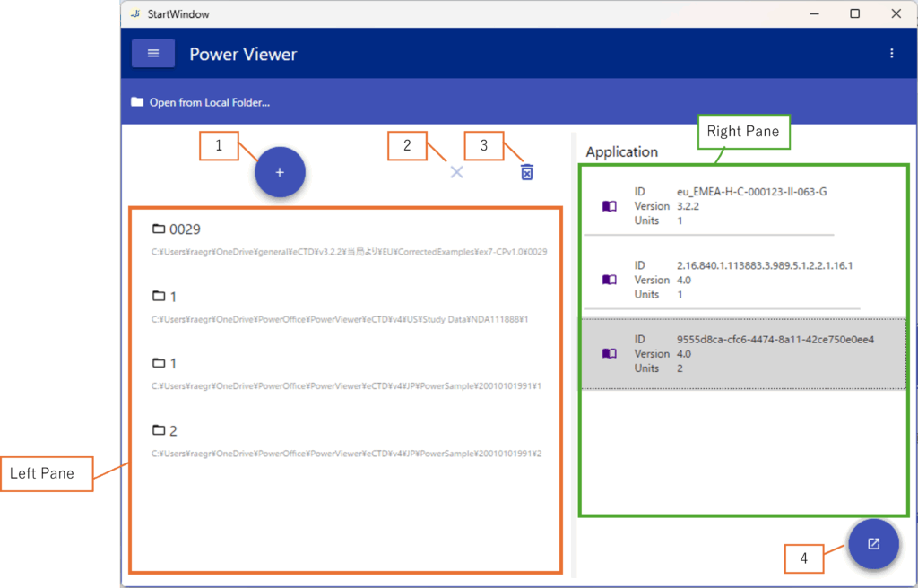Open the hamburger navigation menu
This screenshot has width=918, height=588.
[x=153, y=54]
